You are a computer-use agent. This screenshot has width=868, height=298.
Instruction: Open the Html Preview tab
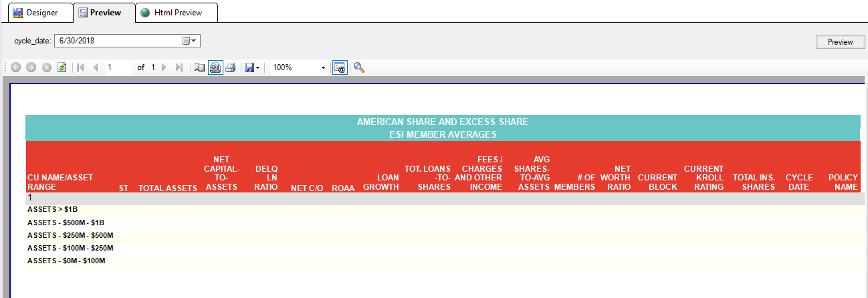coord(177,13)
